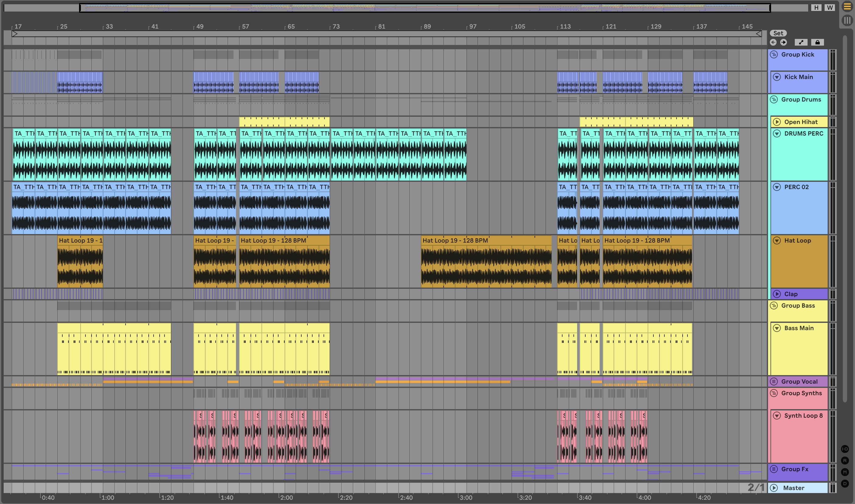Viewport: 855px width, 504px height.
Task: Switch to Arrangement view with horizontal-lines icon
Action: pos(847,6)
